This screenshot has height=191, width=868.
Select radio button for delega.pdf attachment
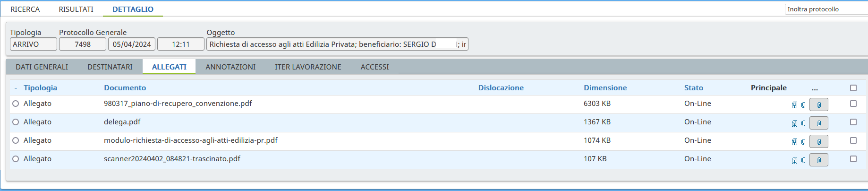tap(16, 122)
